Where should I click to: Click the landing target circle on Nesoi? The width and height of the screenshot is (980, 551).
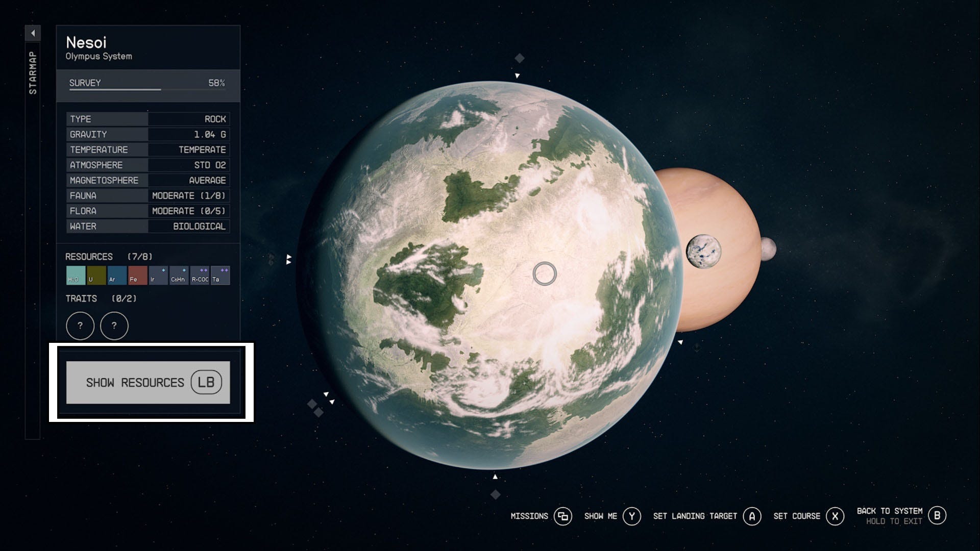tap(544, 274)
